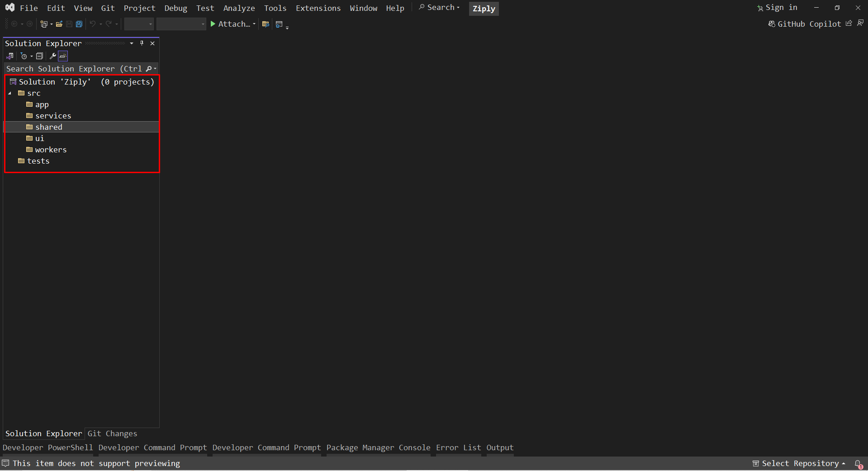This screenshot has width=868, height=471.
Task: Click the green Attach play arrow
Action: click(x=213, y=24)
